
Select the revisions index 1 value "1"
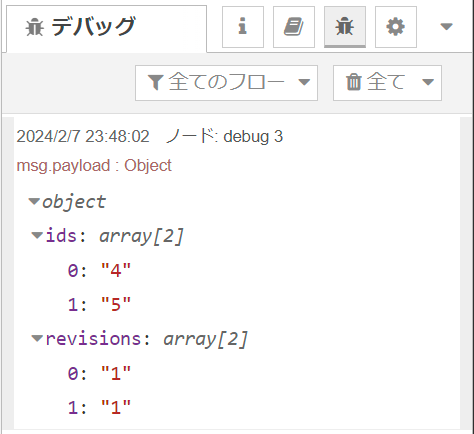(x=116, y=407)
